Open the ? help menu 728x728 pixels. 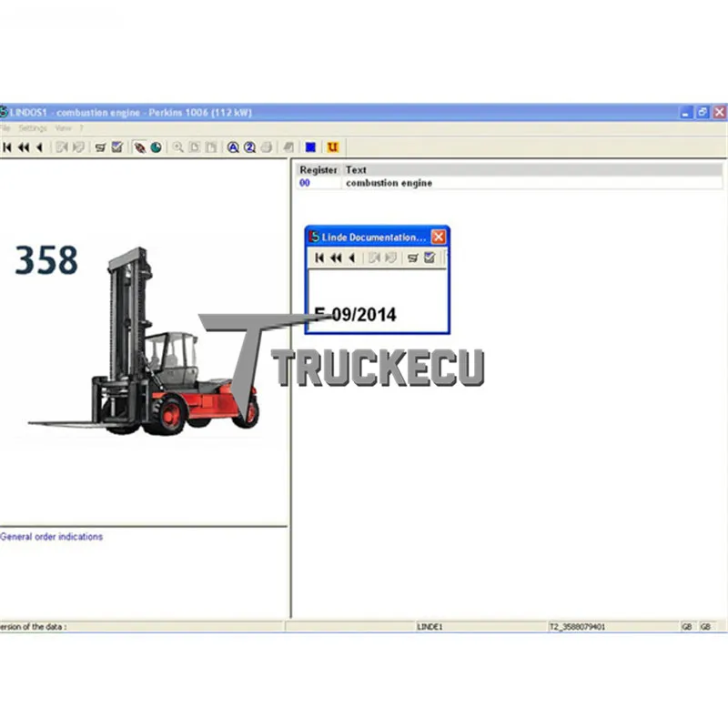click(x=81, y=128)
